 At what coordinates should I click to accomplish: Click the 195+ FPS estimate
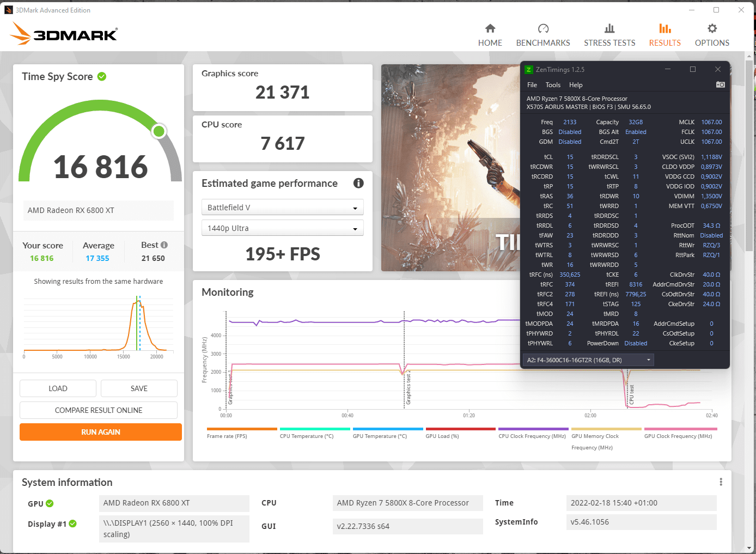283,254
